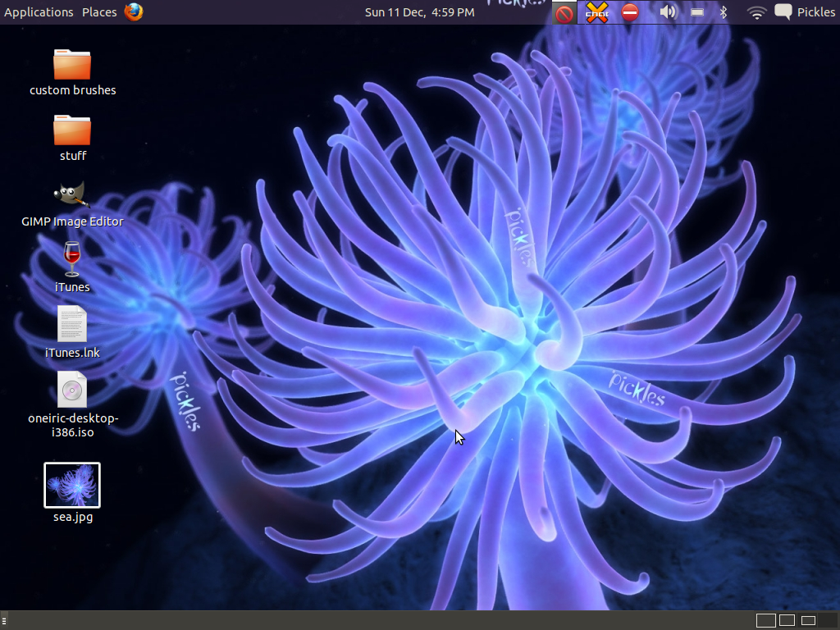
Task: Open the clock calendar dropdown
Action: pyautogui.click(x=419, y=11)
